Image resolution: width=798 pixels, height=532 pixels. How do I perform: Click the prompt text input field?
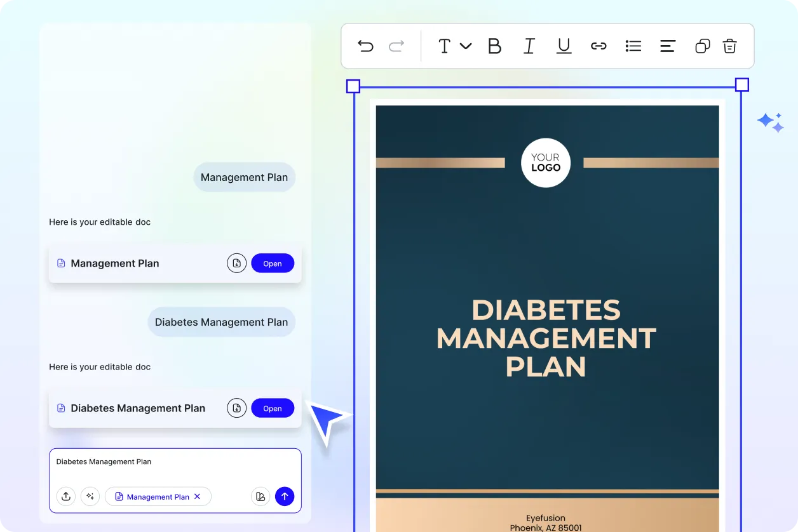click(175, 467)
